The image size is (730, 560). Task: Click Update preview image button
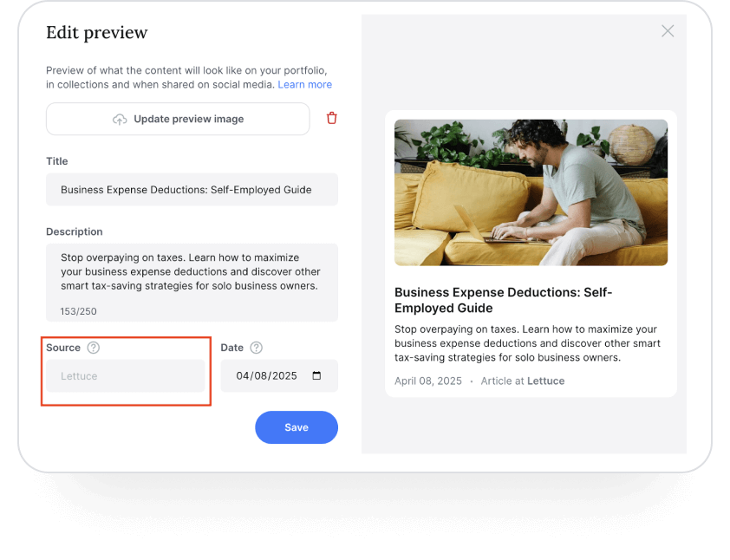pos(178,119)
